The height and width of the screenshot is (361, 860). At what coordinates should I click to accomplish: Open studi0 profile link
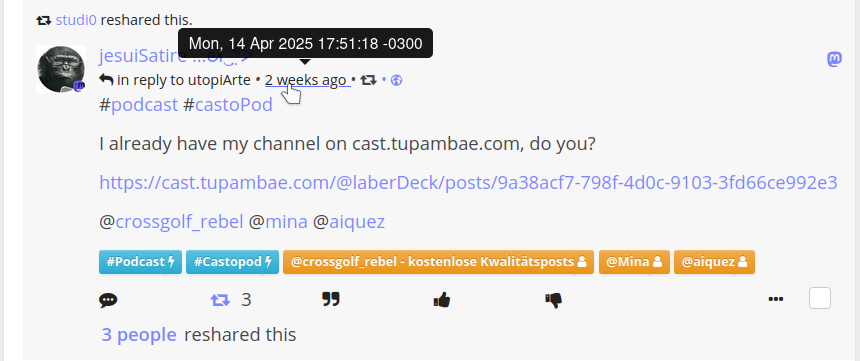tap(76, 20)
